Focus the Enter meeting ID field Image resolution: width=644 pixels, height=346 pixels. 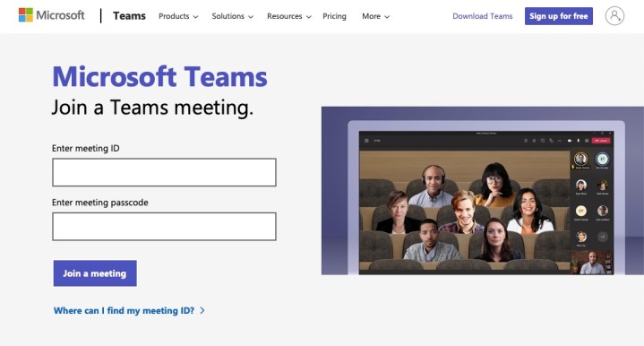(x=164, y=172)
